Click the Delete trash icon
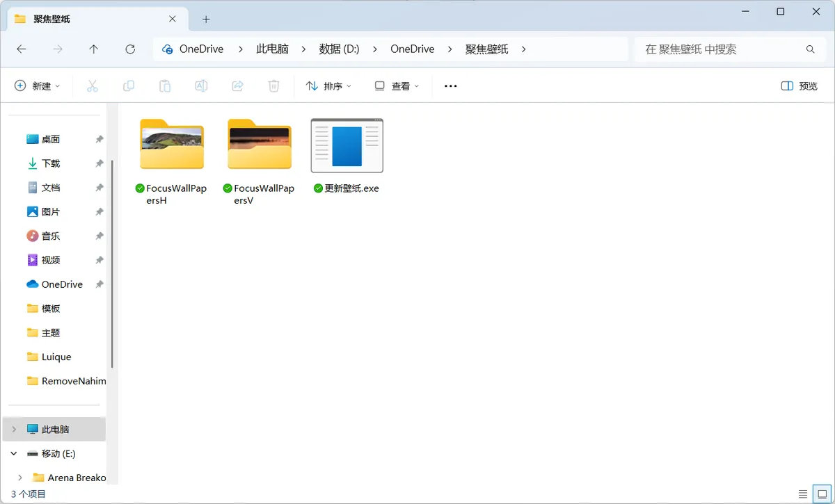The image size is (835, 504). click(273, 86)
